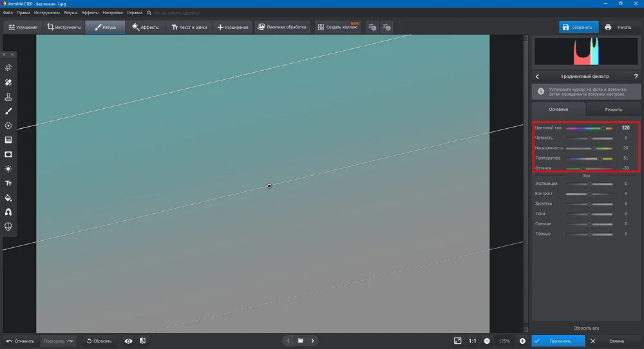This screenshot has width=644, height=349.
Task: Open Создать коллаж
Action: click(338, 27)
